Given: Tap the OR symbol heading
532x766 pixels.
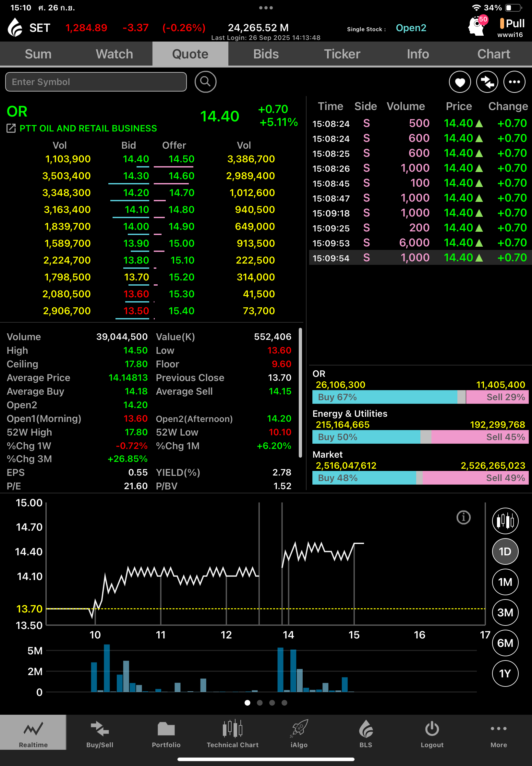Looking at the screenshot, I should pyautogui.click(x=17, y=111).
